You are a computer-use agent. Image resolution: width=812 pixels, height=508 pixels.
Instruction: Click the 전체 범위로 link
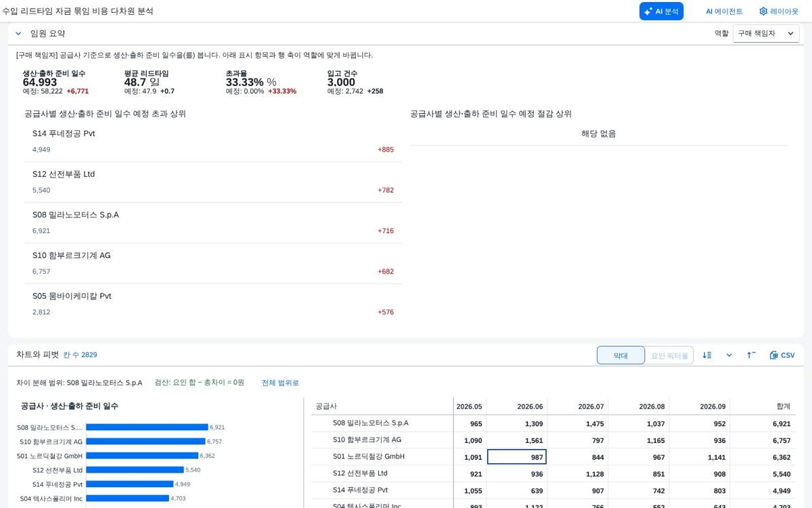(280, 383)
